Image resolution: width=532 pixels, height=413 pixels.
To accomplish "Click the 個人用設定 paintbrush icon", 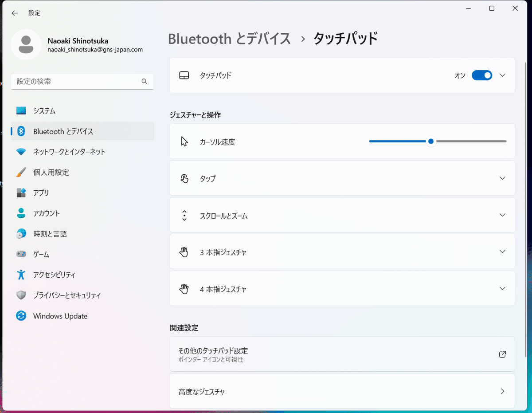I will tap(21, 172).
